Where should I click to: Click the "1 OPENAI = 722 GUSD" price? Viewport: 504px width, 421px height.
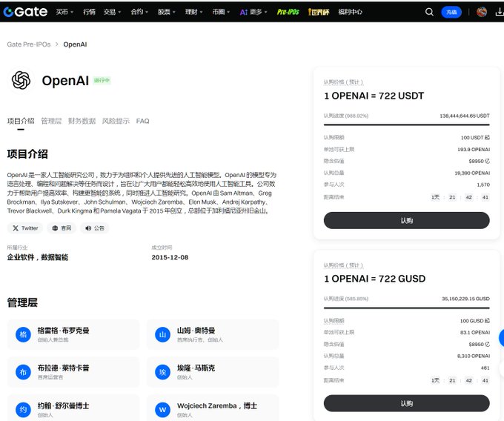pos(375,279)
